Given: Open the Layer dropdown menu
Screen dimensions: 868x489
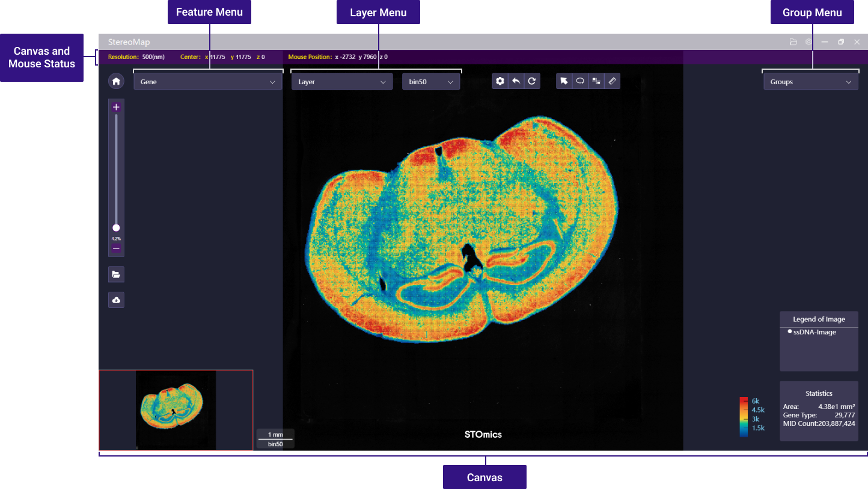Looking at the screenshot, I should coord(341,82).
